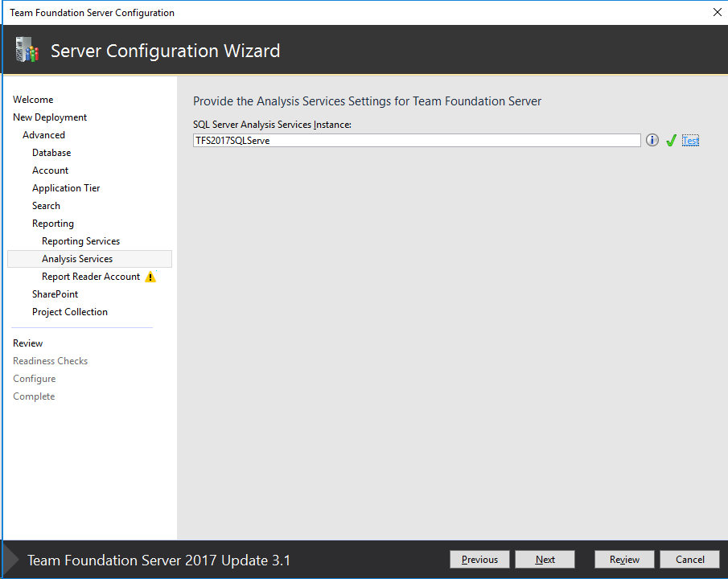Click the warning icon next to Report Reader Account
The height and width of the screenshot is (579, 728).
150,276
